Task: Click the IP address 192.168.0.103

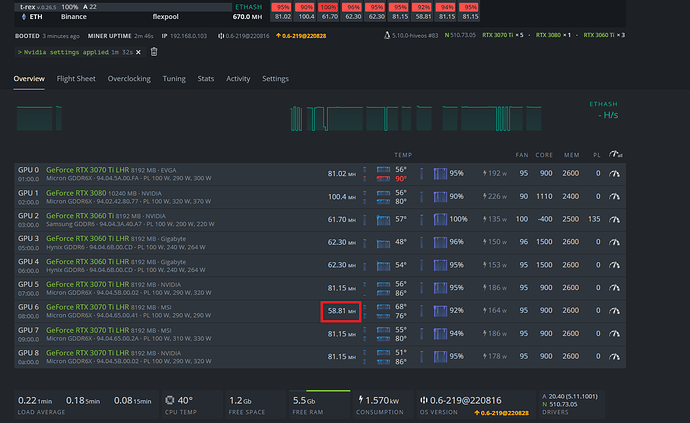Action: (188, 36)
